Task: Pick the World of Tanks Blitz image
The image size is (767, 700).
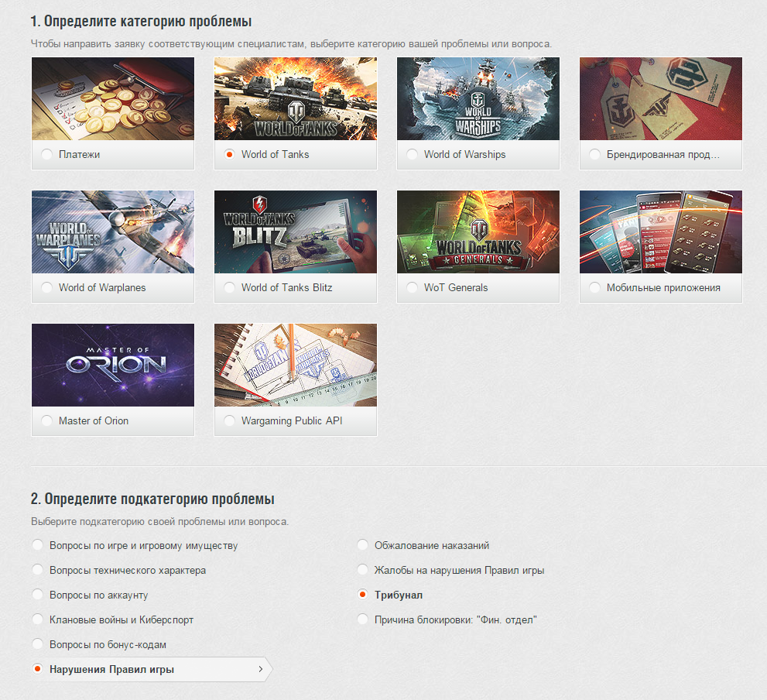Action: [296, 232]
